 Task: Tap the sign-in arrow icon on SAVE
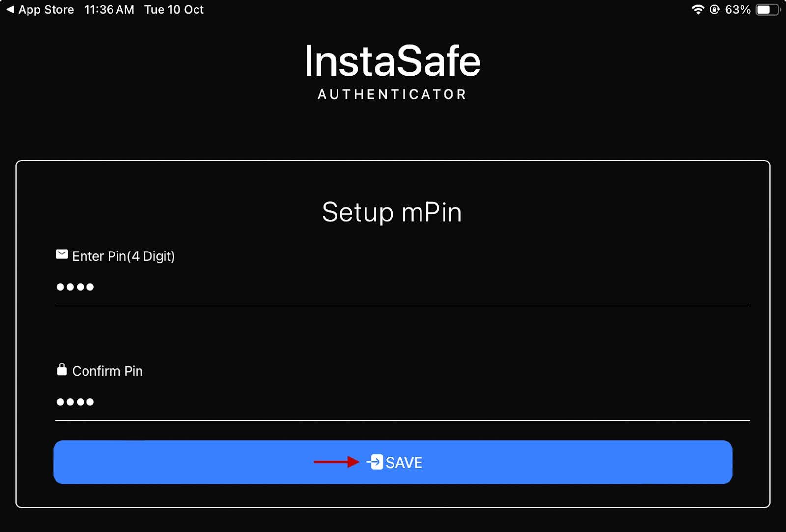[x=375, y=462]
